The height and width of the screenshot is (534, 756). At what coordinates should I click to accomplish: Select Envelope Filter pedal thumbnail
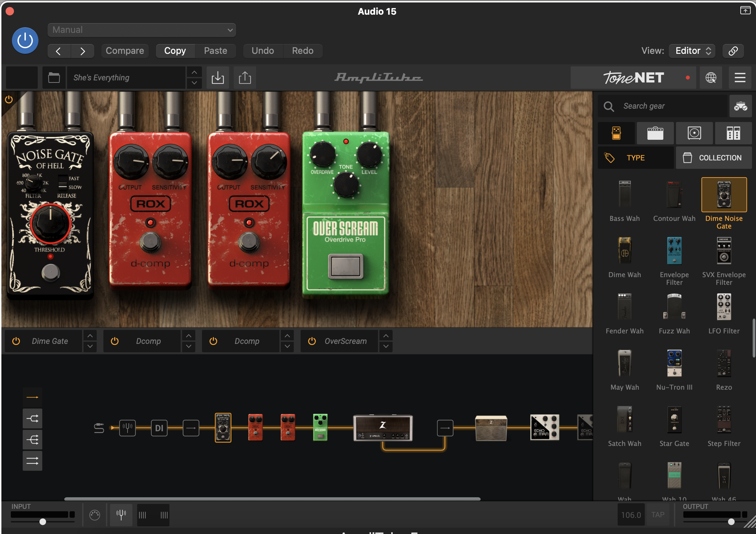coord(674,251)
